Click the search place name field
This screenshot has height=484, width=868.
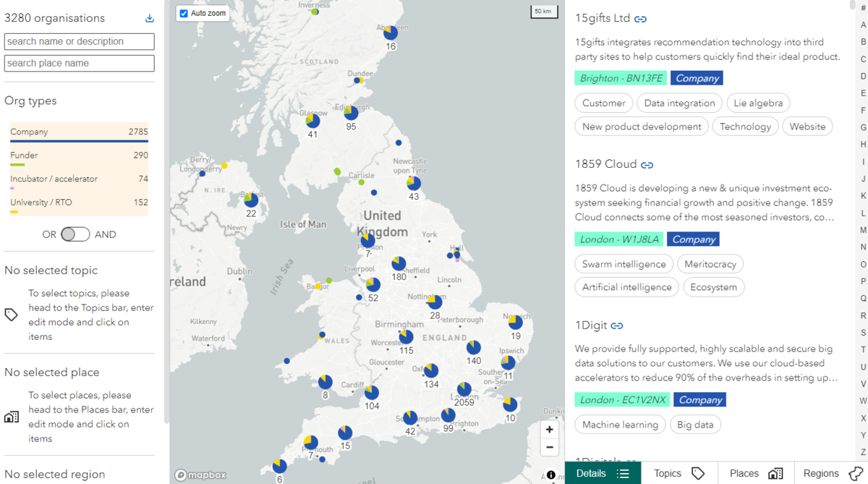(80, 63)
